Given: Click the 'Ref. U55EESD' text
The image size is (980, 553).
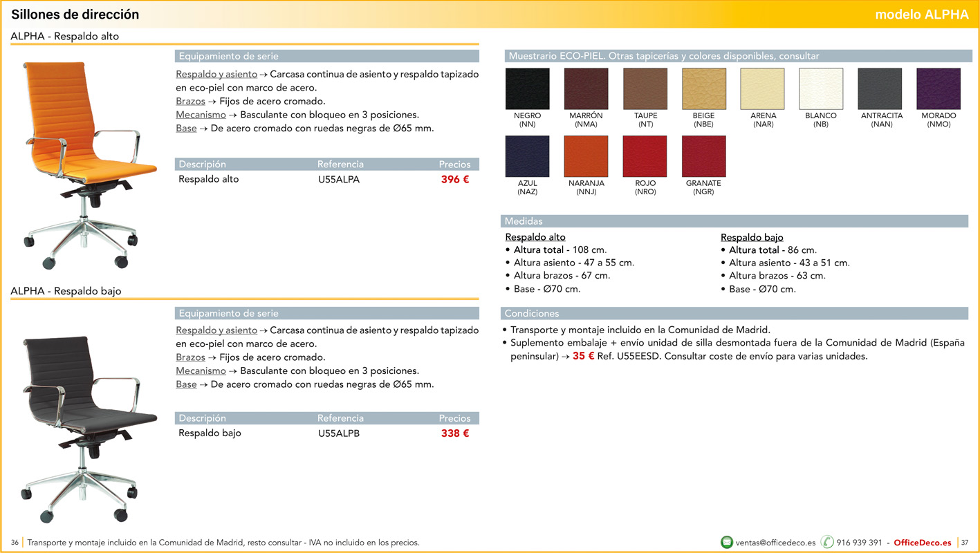Looking at the screenshot, I should (x=629, y=357).
